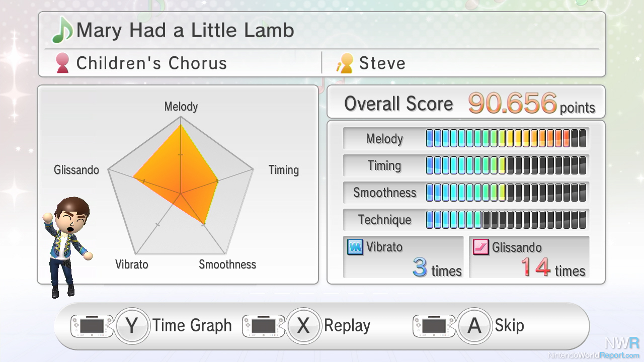Click the Melody score bar

tap(506, 138)
